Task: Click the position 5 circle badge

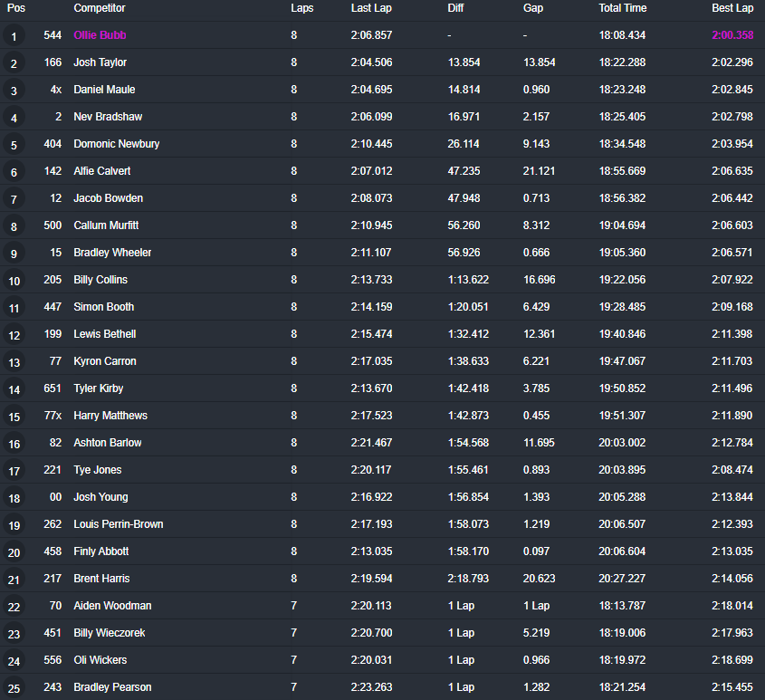Action: 14,145
